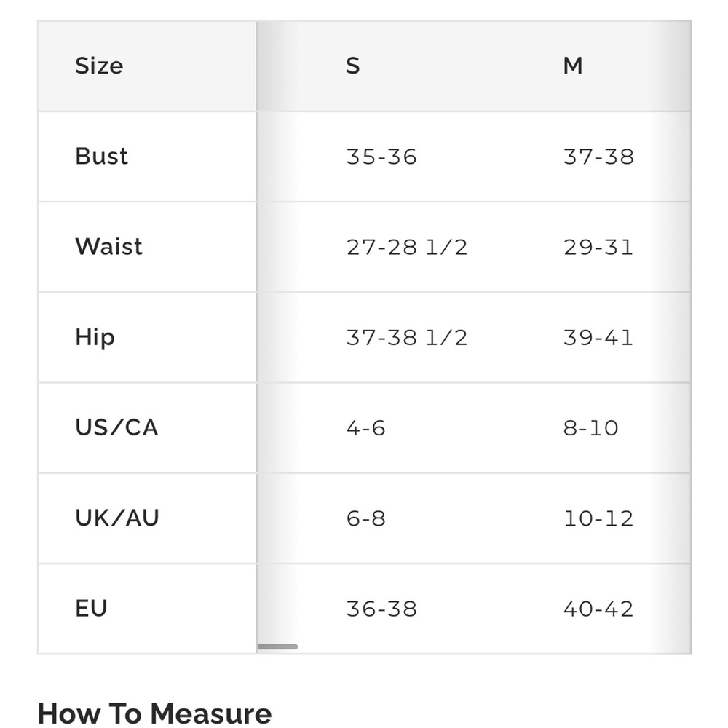Click the Hip row label
Viewport: 728px width, 728px height.
point(95,337)
